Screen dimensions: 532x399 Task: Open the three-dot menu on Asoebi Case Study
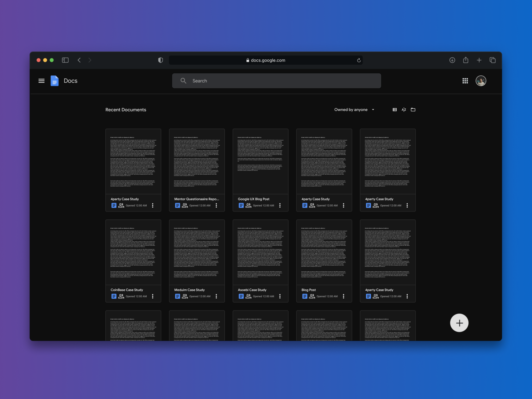point(280,296)
